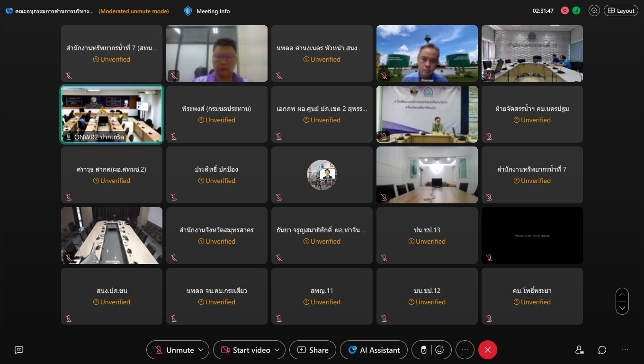The width and height of the screenshot is (644, 364).
Task: Open the reactions emoji icon
Action: pos(439,350)
